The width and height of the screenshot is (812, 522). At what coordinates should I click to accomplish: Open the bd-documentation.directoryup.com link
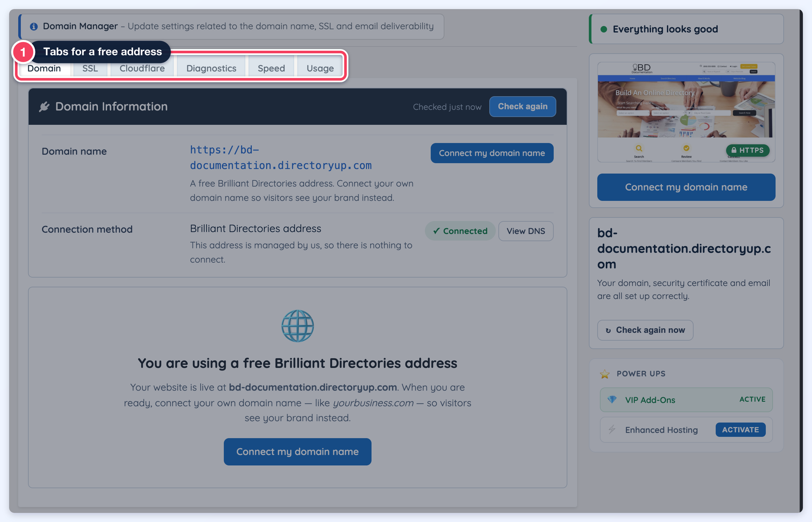click(x=280, y=158)
